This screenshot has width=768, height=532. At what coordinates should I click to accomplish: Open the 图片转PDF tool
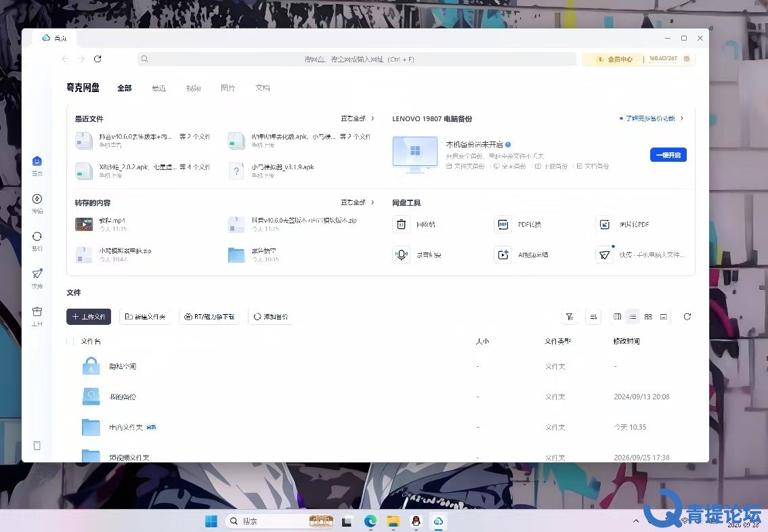pyautogui.click(x=604, y=224)
